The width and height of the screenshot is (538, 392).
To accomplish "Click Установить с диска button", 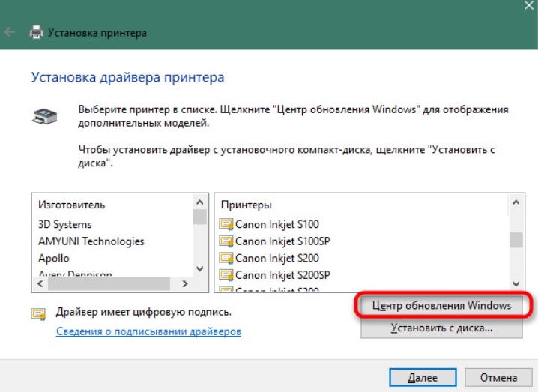I will click(x=441, y=328).
